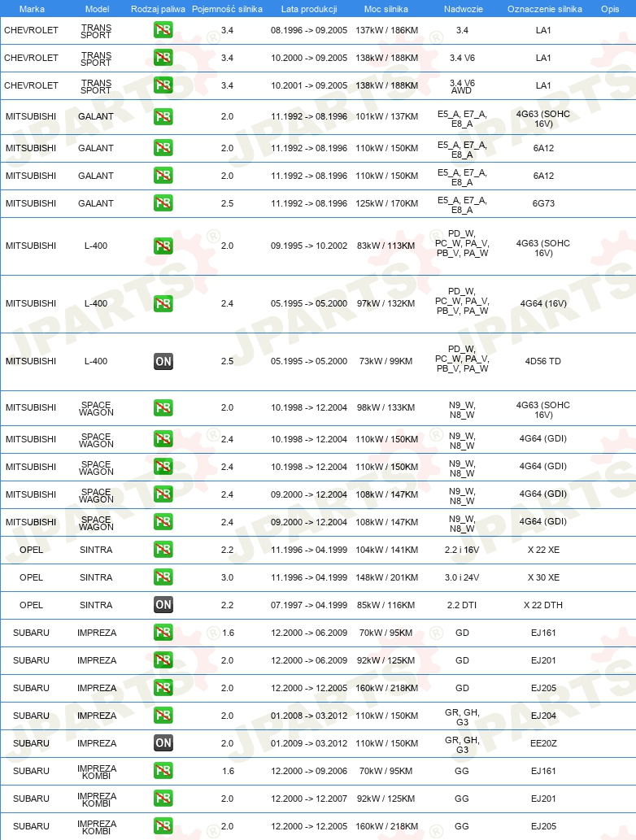
Task: Click the petrol icon in the 10.2000 Trans Sport row
Action: (163, 57)
